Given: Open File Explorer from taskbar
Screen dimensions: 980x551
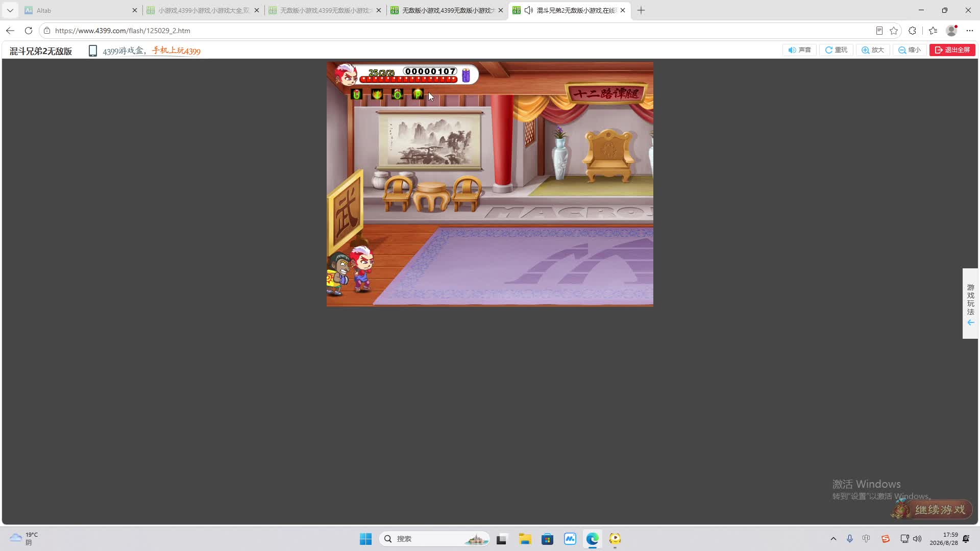Looking at the screenshot, I should [x=525, y=539].
